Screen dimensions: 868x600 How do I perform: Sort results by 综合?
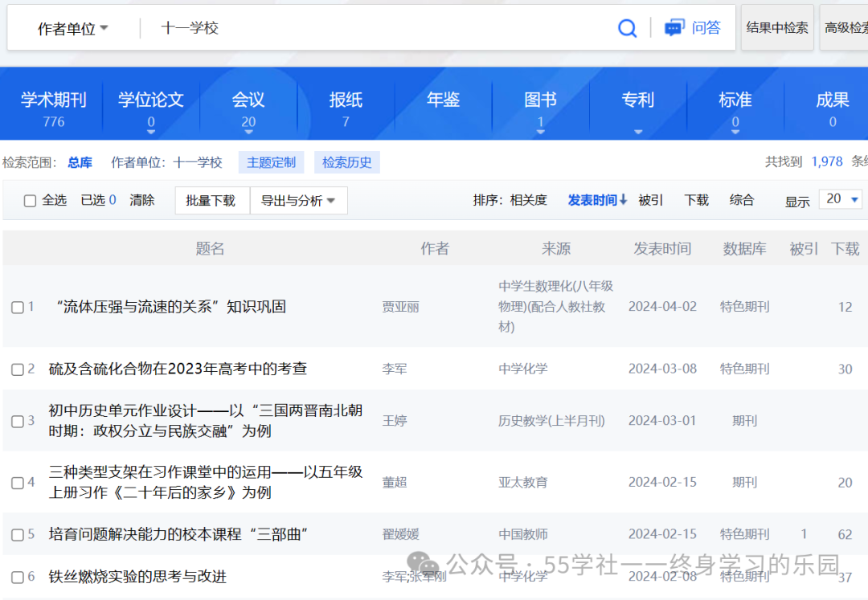pyautogui.click(x=742, y=200)
